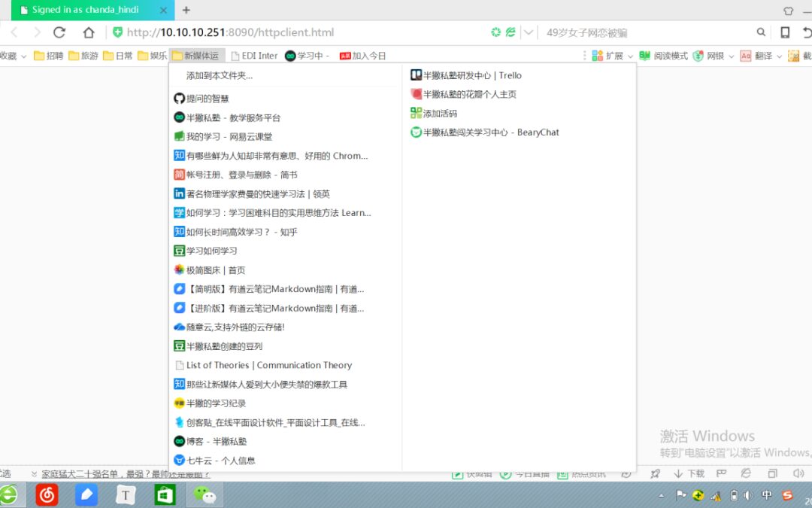Viewport: 812px width, 508px height.
Task: Open 加入今日 bookmark
Action: (362, 56)
